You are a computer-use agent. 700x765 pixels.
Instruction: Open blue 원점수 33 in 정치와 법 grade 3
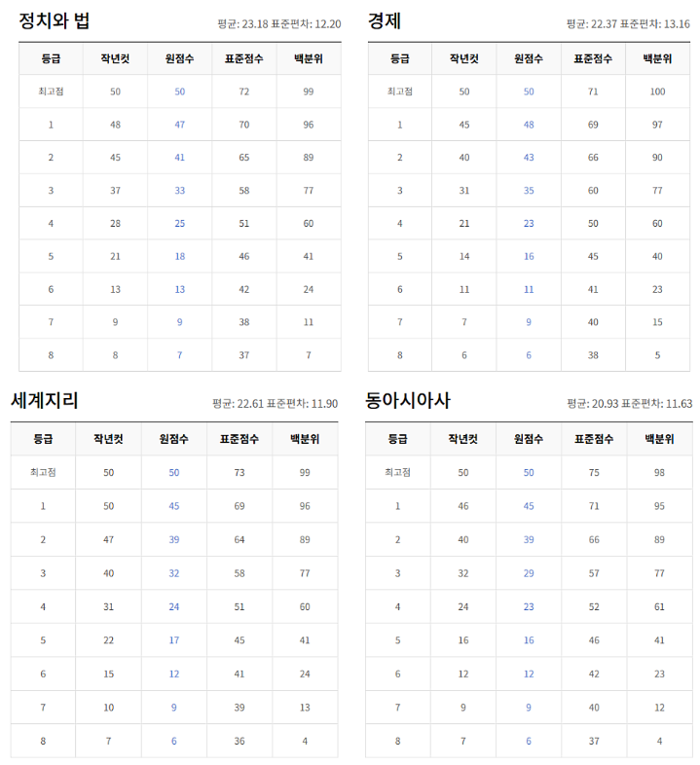180,190
